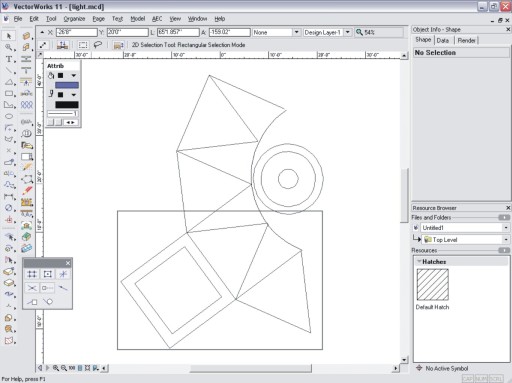Open the Untitled1 files dropdown

[506, 228]
